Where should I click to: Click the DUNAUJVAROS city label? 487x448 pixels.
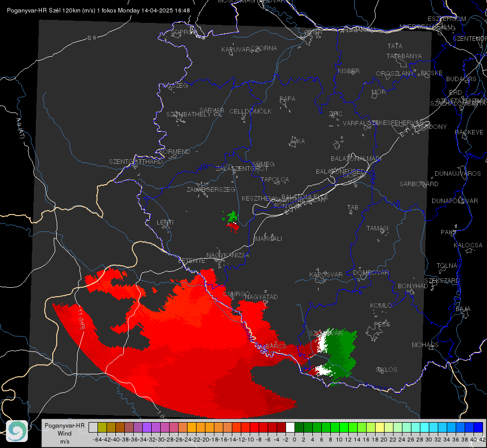pyautogui.click(x=458, y=174)
